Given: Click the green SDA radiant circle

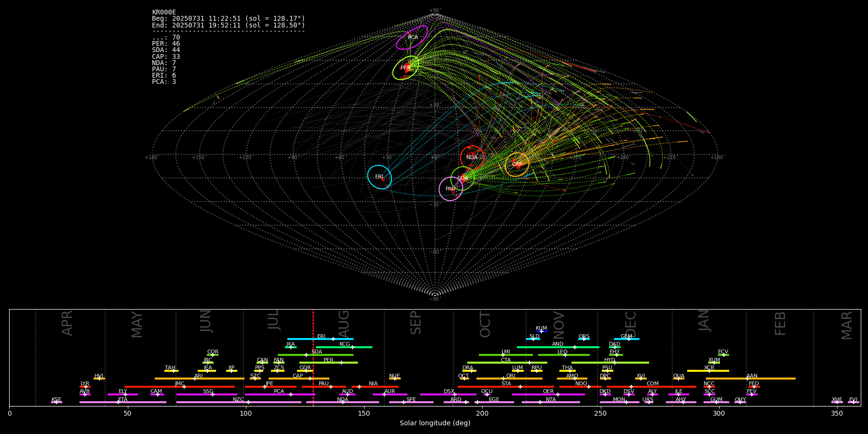Looking at the screenshot, I should point(463,178).
